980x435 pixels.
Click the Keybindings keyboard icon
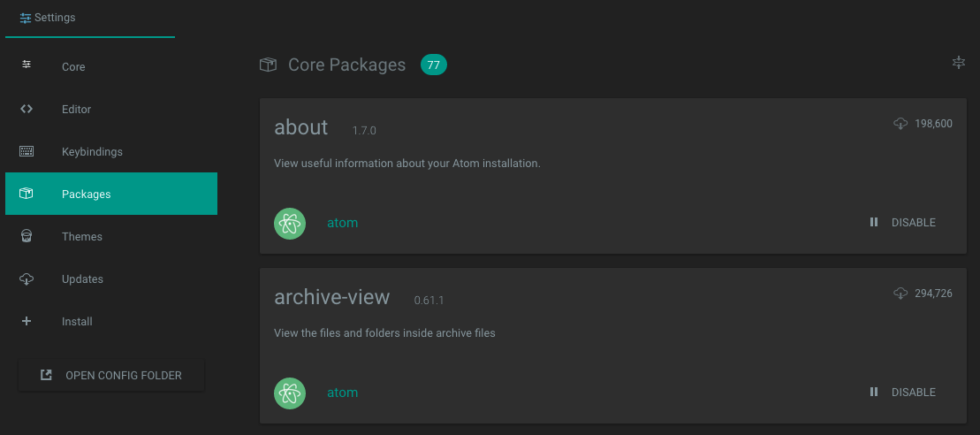pos(27,151)
